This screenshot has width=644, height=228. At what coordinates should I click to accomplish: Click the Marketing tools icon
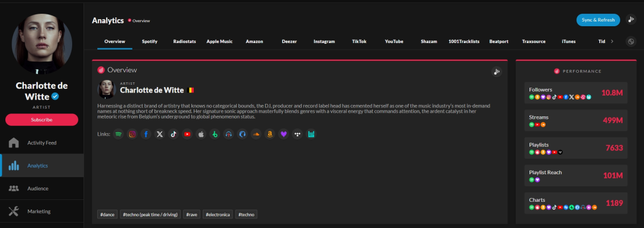click(x=14, y=211)
